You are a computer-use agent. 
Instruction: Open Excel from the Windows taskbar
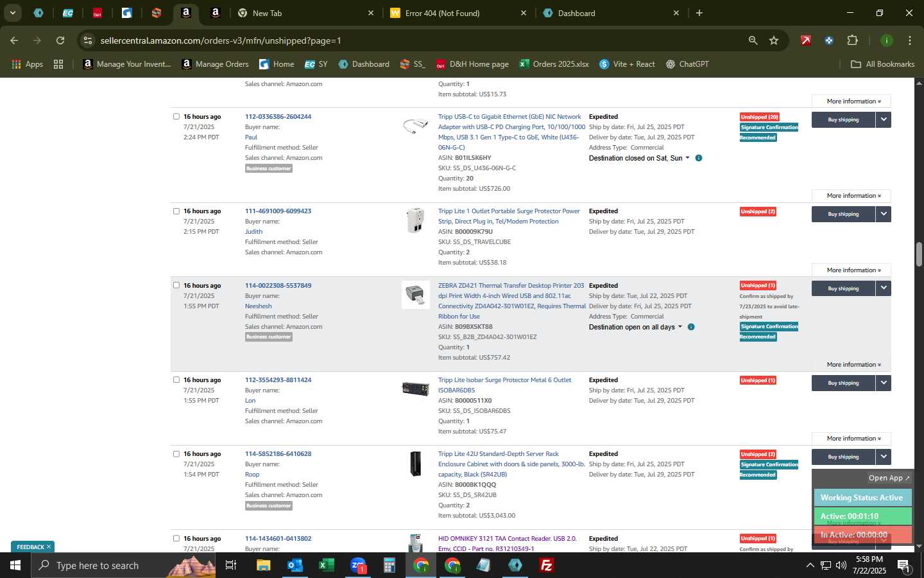tap(327, 565)
